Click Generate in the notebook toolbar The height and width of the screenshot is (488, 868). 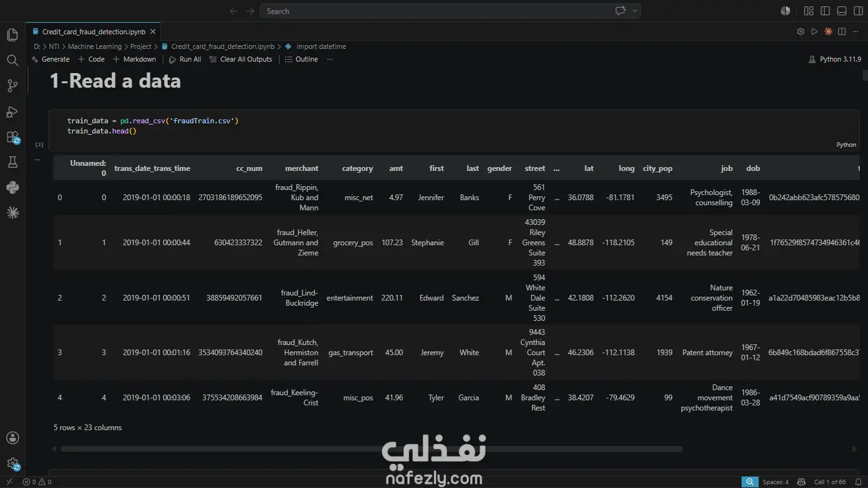click(x=50, y=59)
